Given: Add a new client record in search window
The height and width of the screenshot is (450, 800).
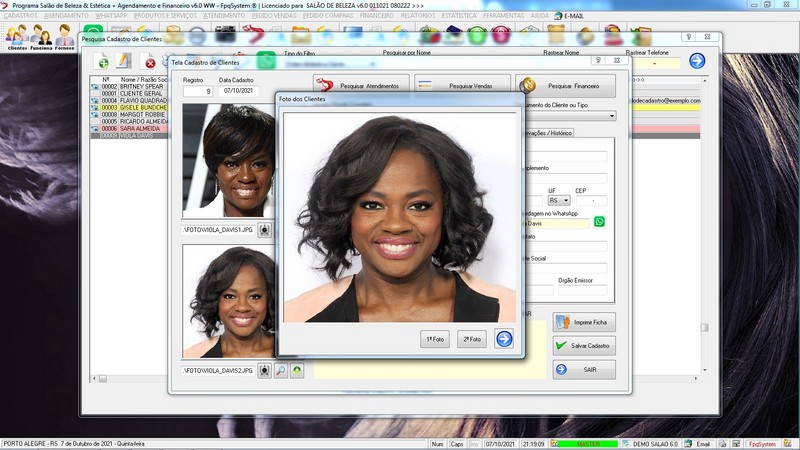Looking at the screenshot, I should (103, 62).
